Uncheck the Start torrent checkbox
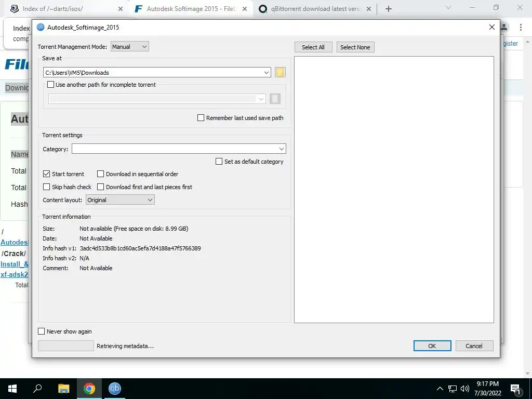532x399 pixels. point(46,174)
